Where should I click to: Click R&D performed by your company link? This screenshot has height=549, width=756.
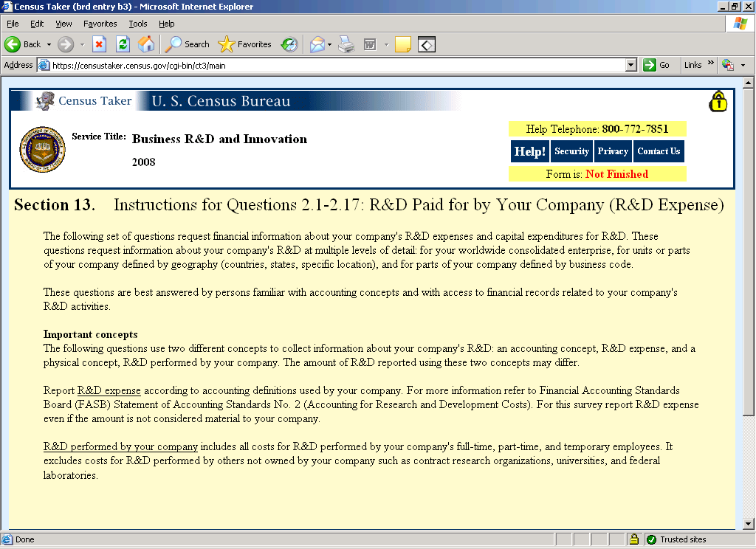coord(120,447)
